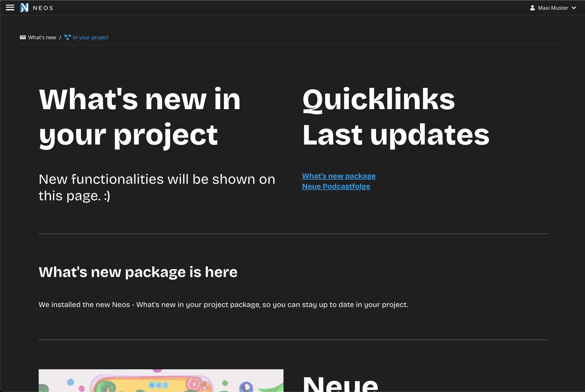585x392 pixels.
Task: Click the Neos N logo
Action: (x=24, y=8)
